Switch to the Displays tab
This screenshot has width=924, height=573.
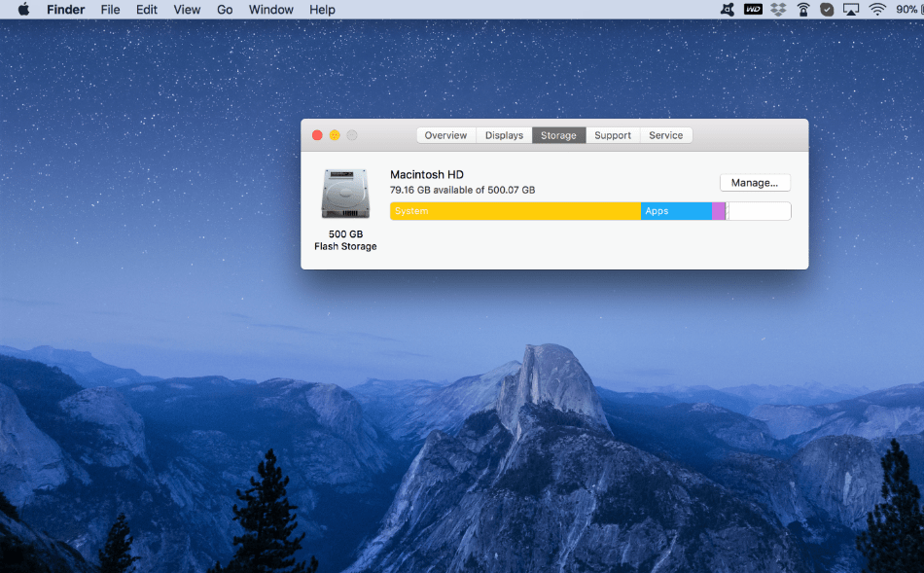pyautogui.click(x=504, y=135)
